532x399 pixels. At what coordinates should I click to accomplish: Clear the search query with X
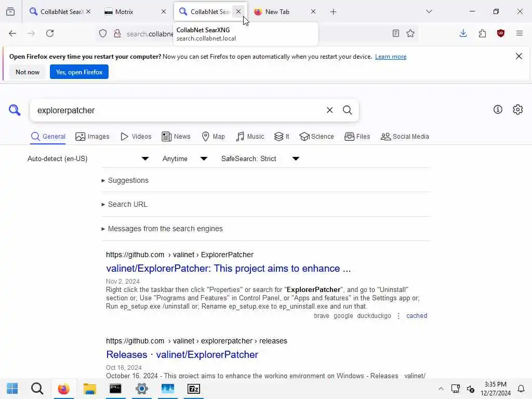pyautogui.click(x=329, y=110)
